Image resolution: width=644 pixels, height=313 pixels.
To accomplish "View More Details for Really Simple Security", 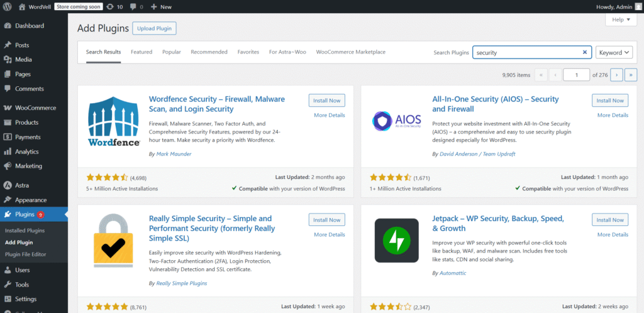I will pos(330,234).
